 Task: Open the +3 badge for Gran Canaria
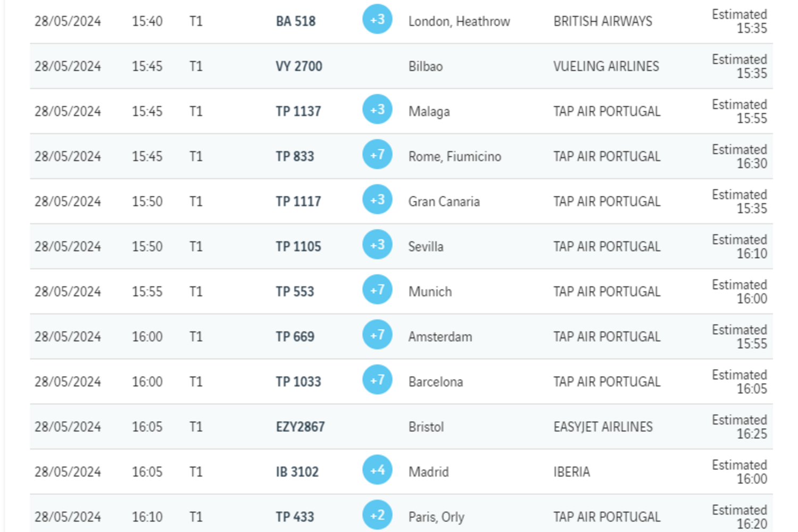pyautogui.click(x=377, y=199)
